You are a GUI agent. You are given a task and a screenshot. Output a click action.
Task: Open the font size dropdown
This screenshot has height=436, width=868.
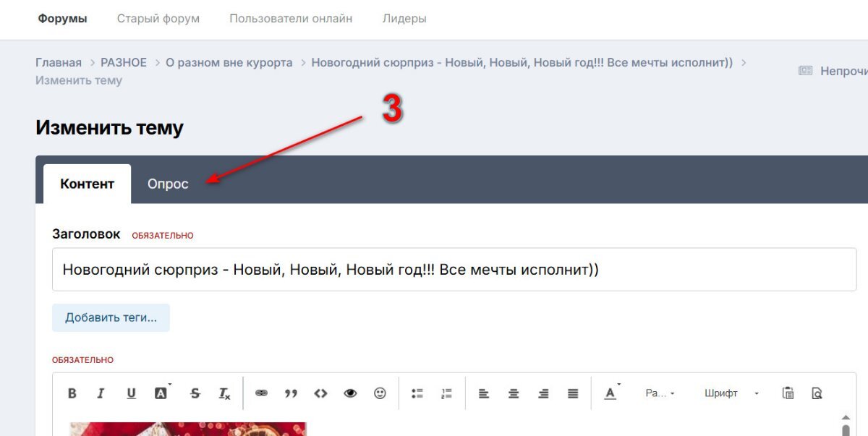coord(659,393)
